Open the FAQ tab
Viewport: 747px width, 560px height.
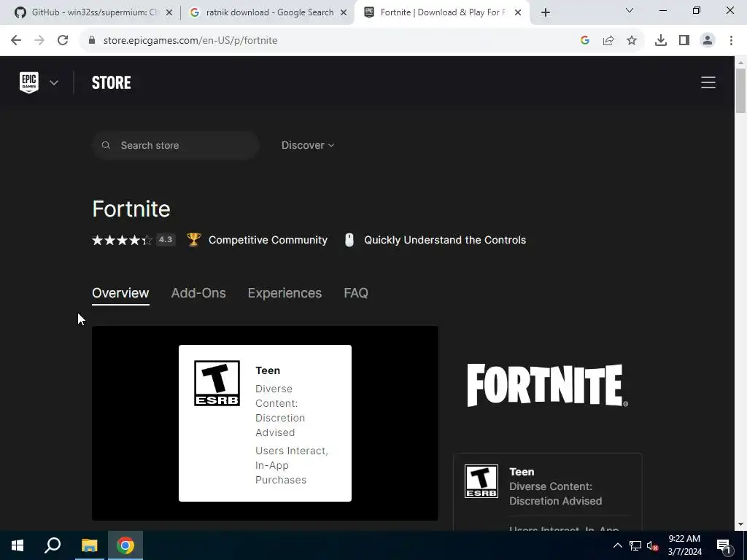point(356,293)
